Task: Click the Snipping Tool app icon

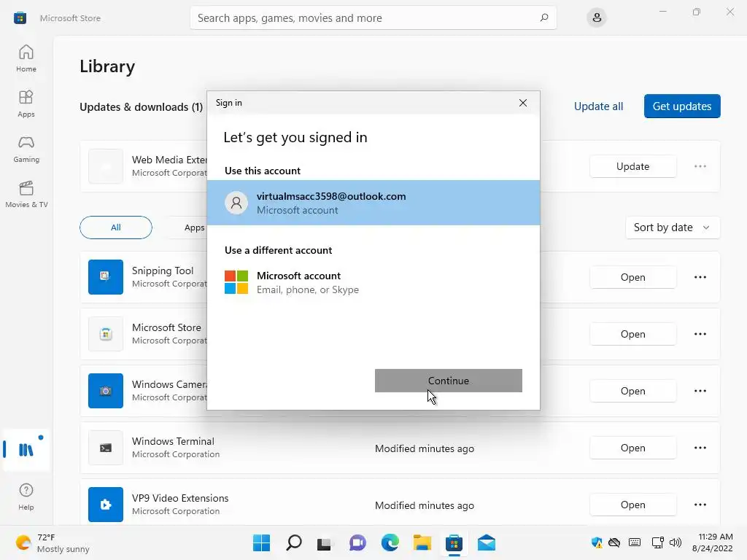Action: coord(106,277)
